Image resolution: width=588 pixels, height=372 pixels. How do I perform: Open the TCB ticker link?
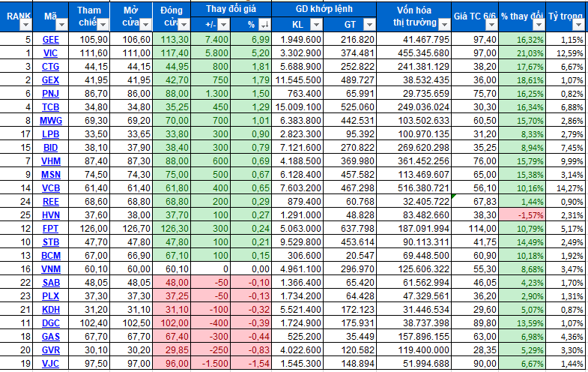[51, 107]
